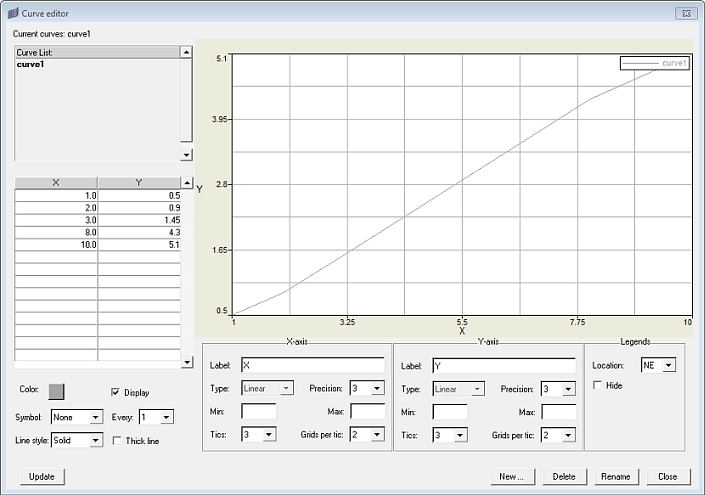Click the data table scroll down arrow
The height and width of the screenshot is (495, 705).
(x=186, y=362)
